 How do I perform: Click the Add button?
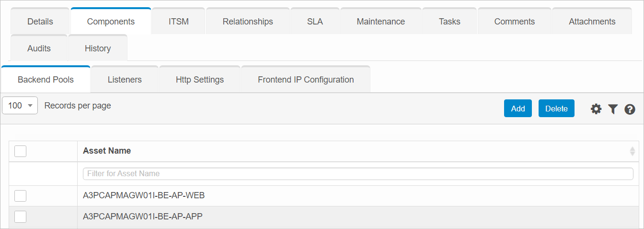click(517, 108)
